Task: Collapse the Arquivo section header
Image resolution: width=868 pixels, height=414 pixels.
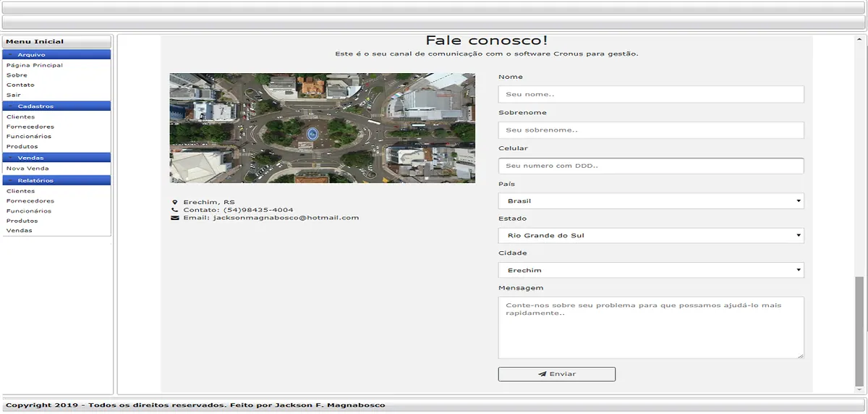Action: pos(56,54)
